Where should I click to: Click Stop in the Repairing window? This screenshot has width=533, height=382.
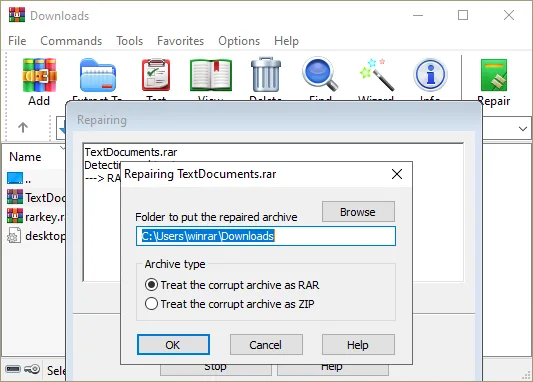tap(216, 369)
